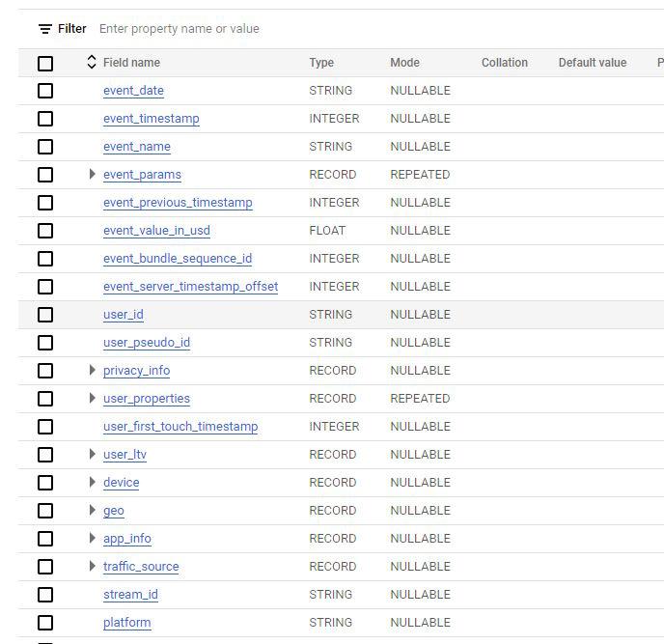Expand the privacy_info record
The height and width of the screenshot is (644, 664).
click(x=92, y=370)
